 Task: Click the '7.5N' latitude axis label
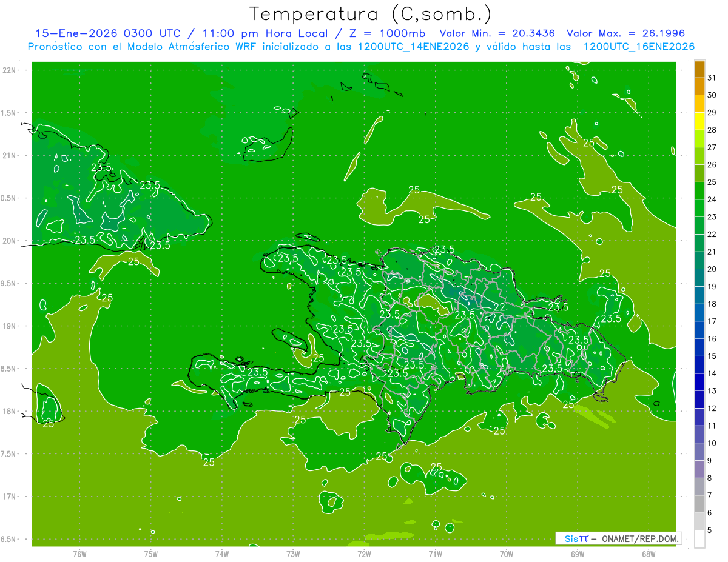tap(7, 454)
